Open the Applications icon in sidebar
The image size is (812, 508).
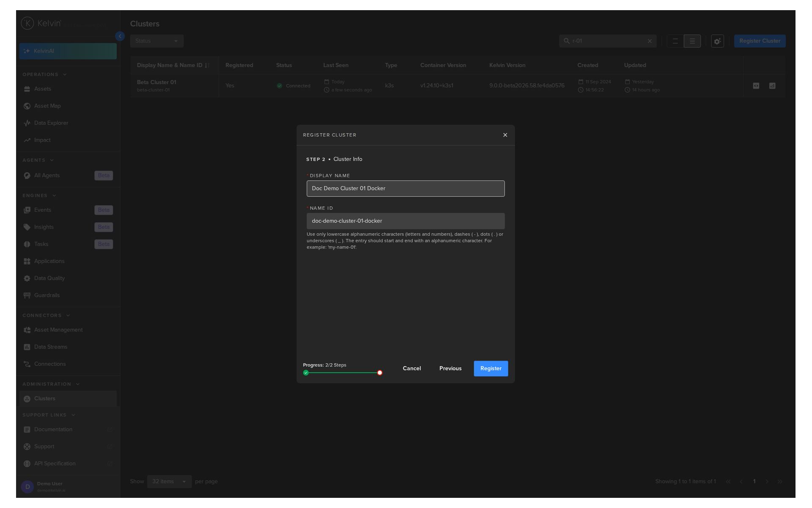pos(27,261)
